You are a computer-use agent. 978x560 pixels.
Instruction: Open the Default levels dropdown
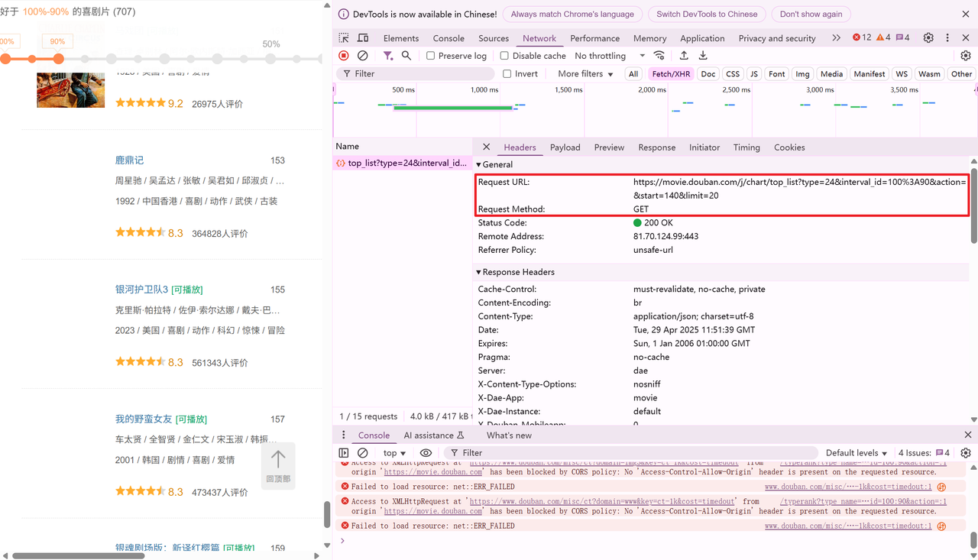(857, 453)
